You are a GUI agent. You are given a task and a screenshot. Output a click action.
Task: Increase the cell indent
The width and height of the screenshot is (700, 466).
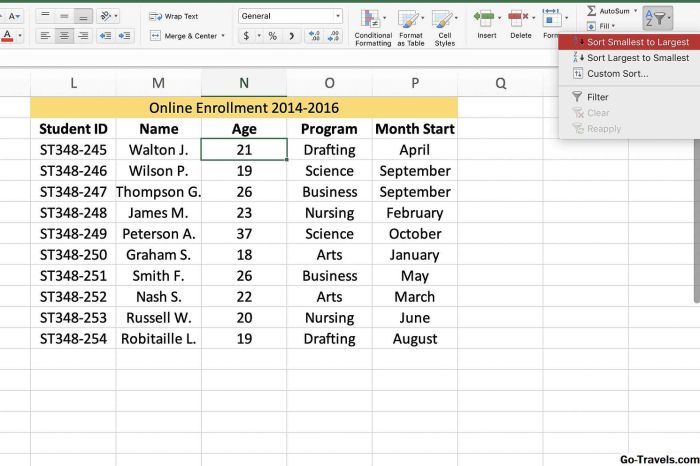point(125,35)
